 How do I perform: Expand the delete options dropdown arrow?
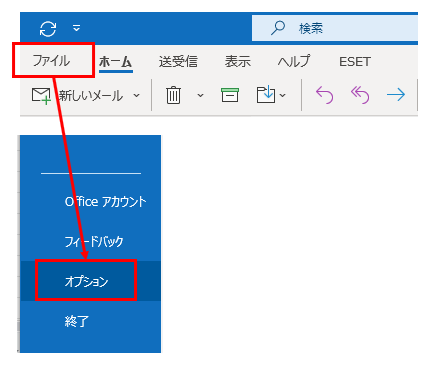tap(200, 96)
